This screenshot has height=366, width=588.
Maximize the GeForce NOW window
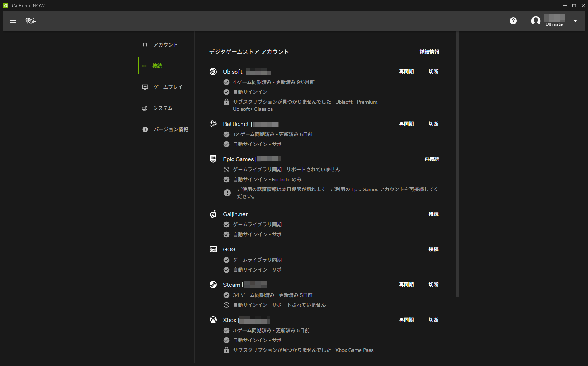[574, 6]
